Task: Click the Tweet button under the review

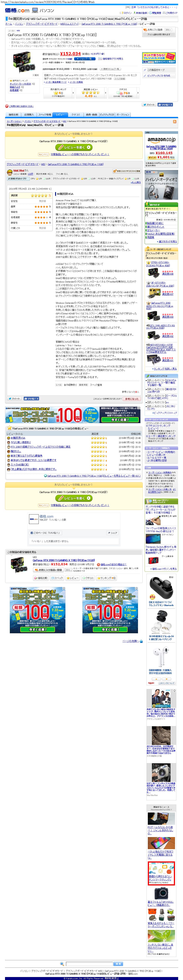Action: point(15,399)
